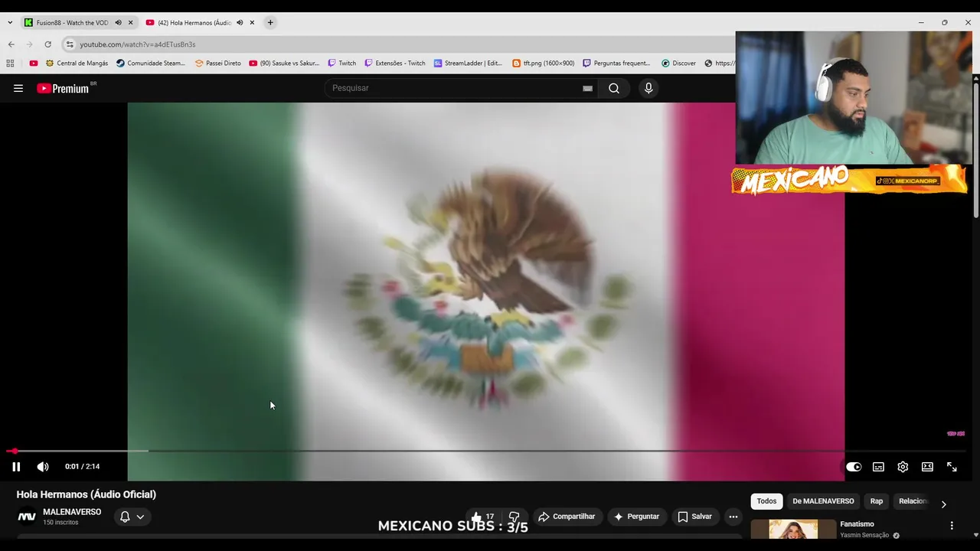Screen dimensions: 980x551
Task: Click the Hola Hermanos video title text
Action: (x=87, y=494)
